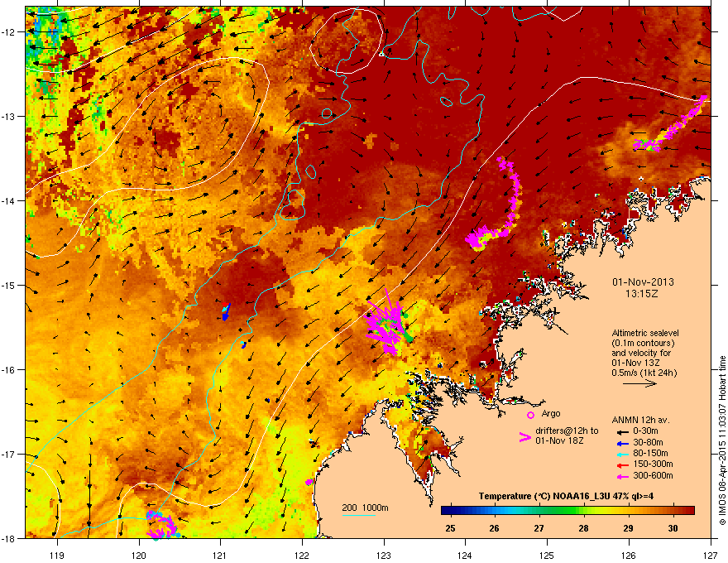The height and width of the screenshot is (563, 728).
Task: Click the diagonal magenta drifter track near 126.5°E
Action: [x=672, y=124]
